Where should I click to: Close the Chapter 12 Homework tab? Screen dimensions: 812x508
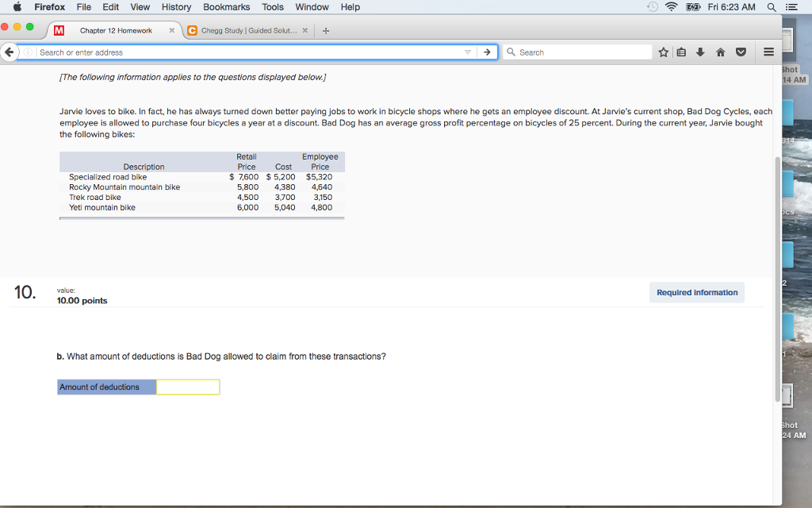172,31
